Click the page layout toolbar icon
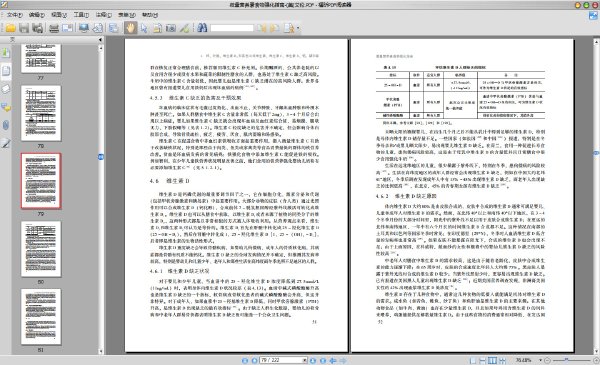This screenshot has height=365, width=600. [113, 28]
